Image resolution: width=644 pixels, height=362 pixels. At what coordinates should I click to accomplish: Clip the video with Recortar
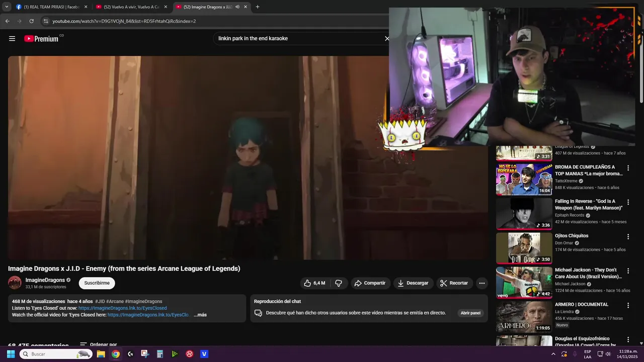pyautogui.click(x=454, y=283)
